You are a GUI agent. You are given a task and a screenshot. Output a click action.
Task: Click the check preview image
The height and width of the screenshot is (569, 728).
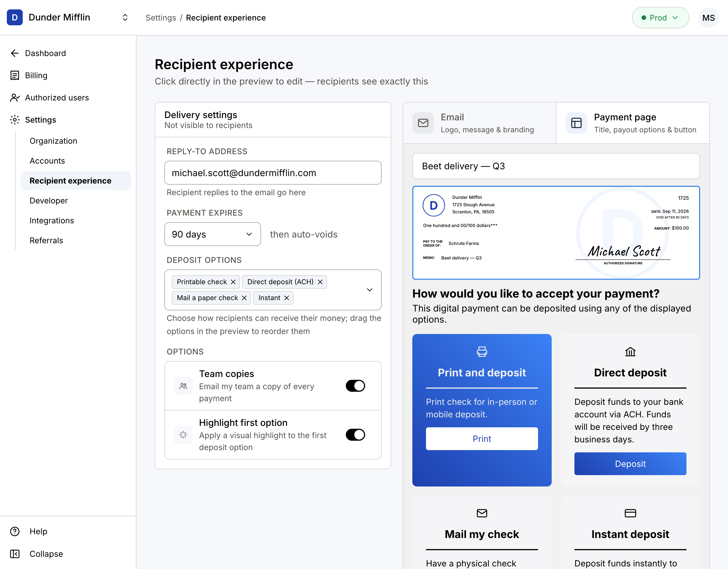(x=556, y=233)
